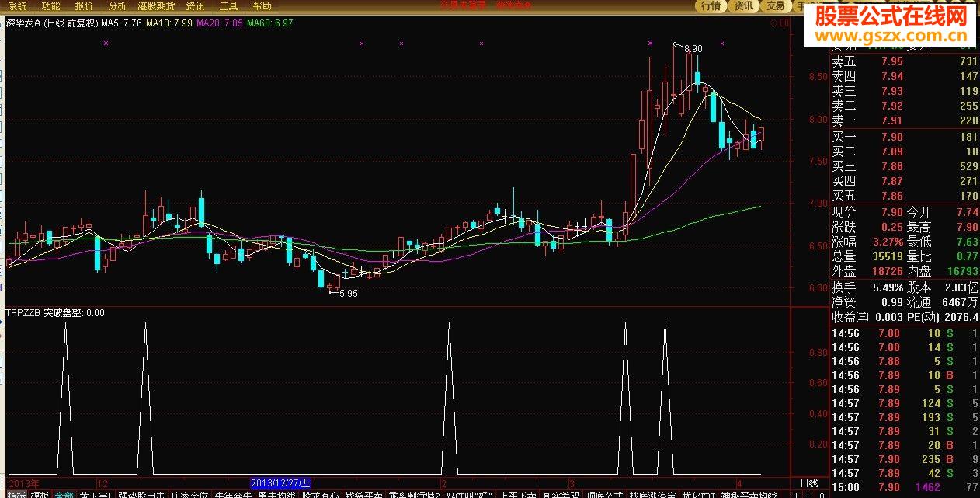980x498 pixels.
Task: Click the 5.95 low price annotation
Action: pyautogui.click(x=349, y=293)
